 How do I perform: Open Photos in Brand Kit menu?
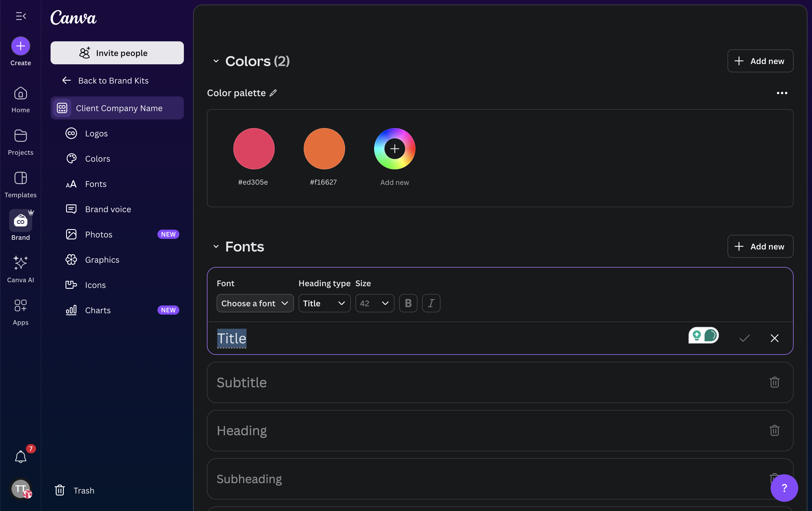pos(117,235)
